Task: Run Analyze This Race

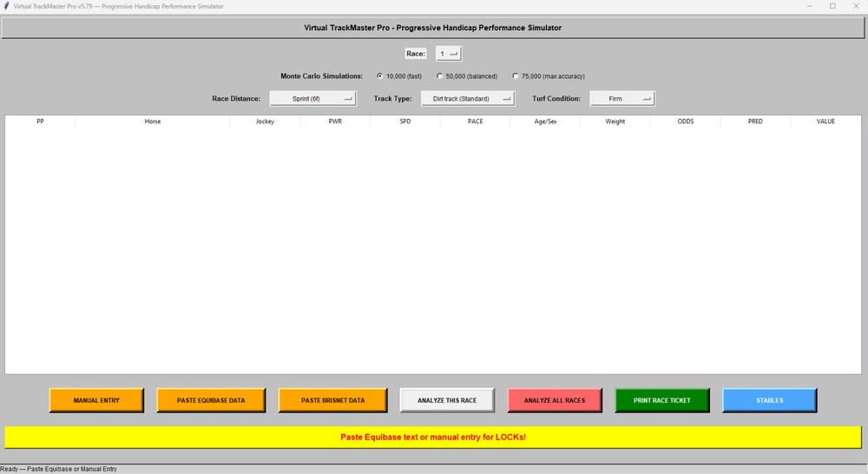Action: (x=447, y=400)
